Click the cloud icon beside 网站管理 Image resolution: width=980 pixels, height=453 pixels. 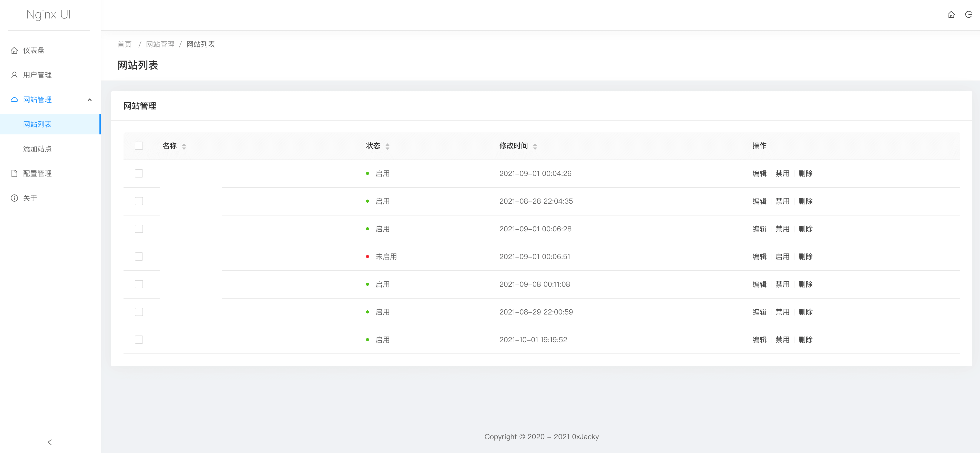[x=14, y=100]
